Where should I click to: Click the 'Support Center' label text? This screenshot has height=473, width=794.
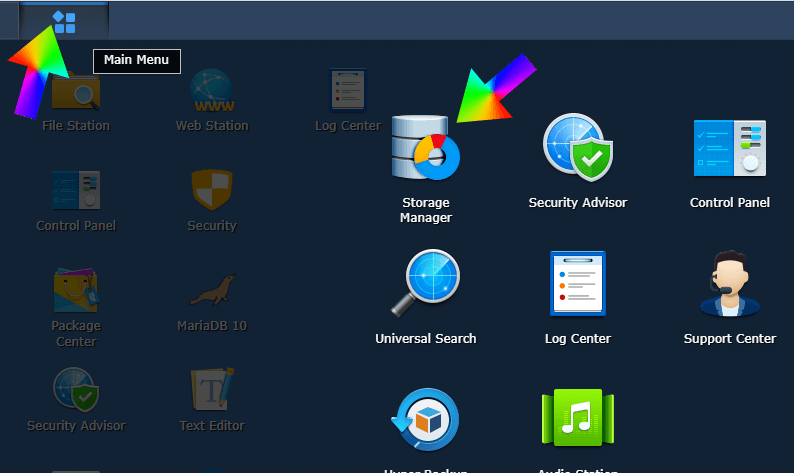click(730, 339)
